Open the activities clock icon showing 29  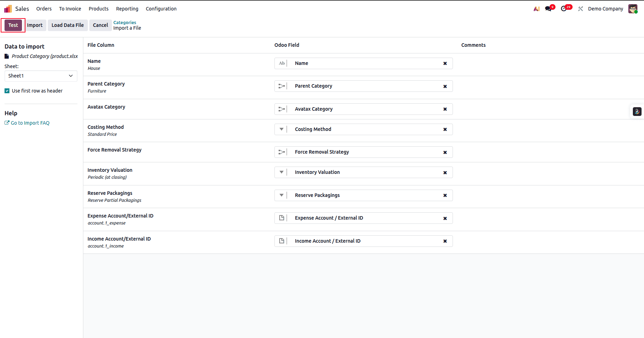click(564, 8)
